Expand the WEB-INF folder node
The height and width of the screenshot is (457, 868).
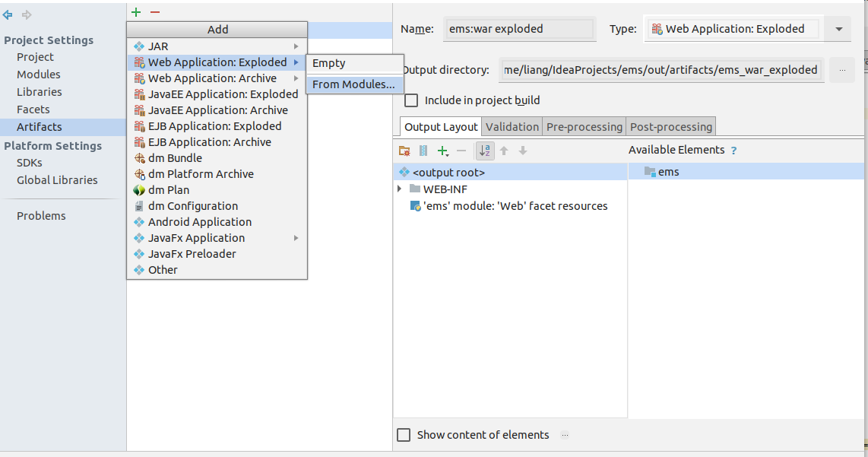400,189
